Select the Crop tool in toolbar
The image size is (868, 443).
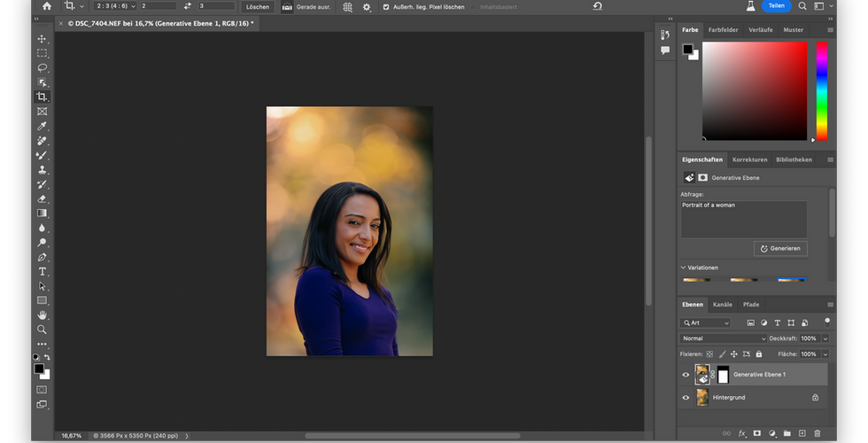[x=42, y=97]
